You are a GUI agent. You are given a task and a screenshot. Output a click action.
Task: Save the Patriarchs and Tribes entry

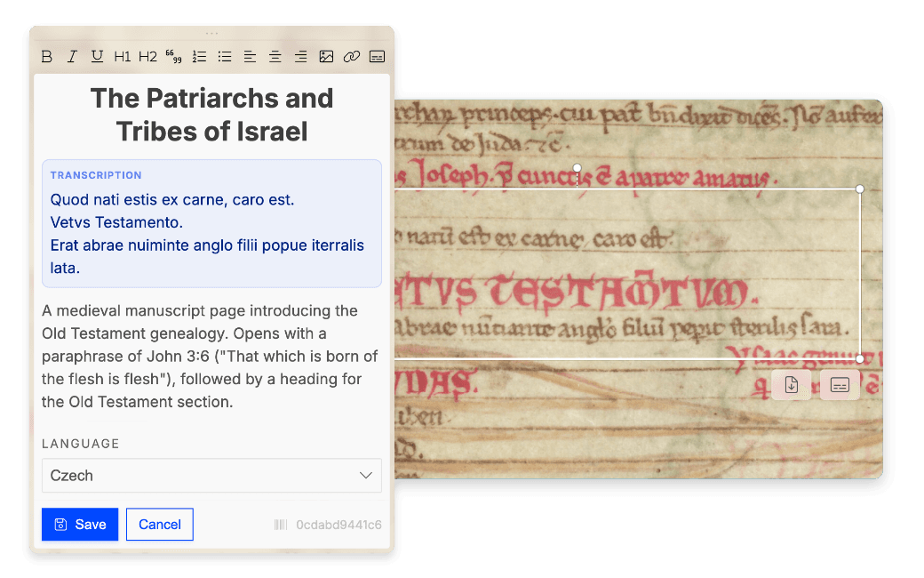[79, 524]
